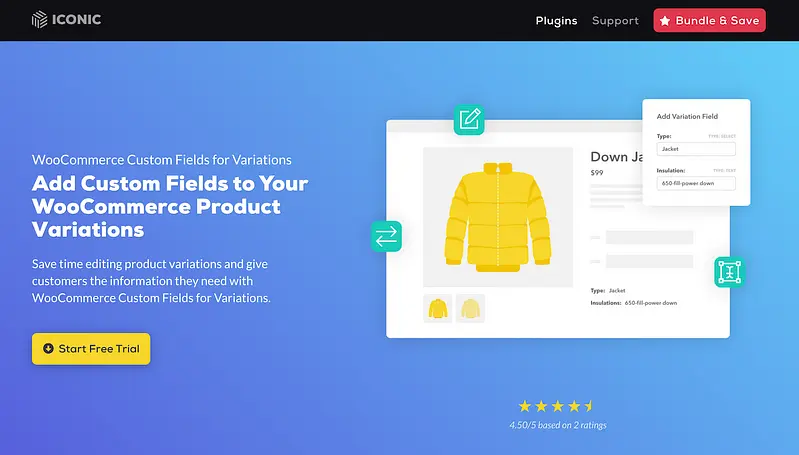The height and width of the screenshot is (455, 799).
Task: Click the 'Insulations: 650-fill-power down' product line
Action: pos(634,303)
